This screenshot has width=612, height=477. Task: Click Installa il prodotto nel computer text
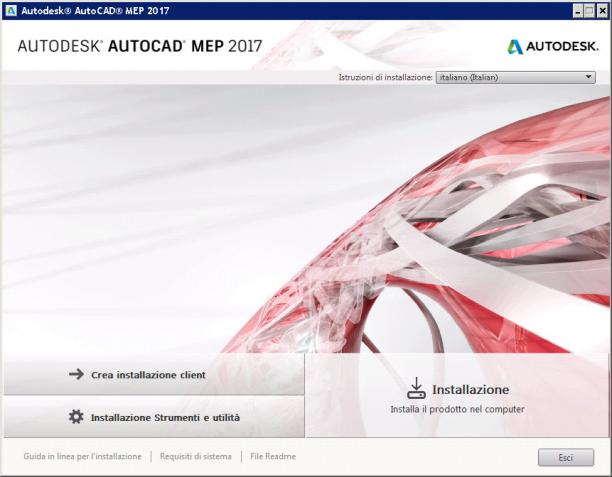[x=457, y=409]
